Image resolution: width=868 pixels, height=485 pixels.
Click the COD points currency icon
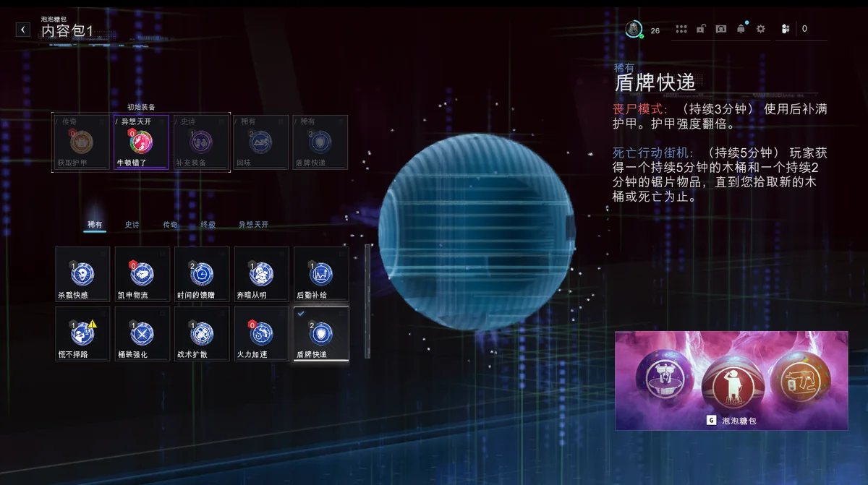(786, 29)
